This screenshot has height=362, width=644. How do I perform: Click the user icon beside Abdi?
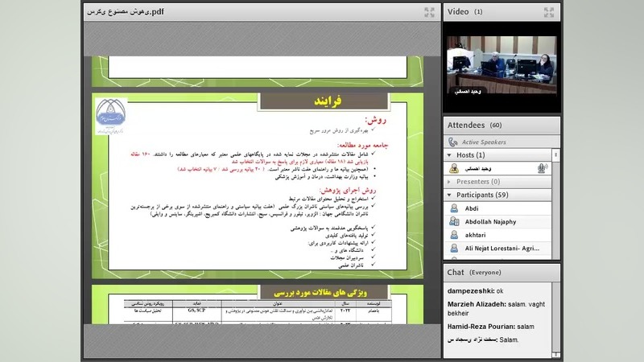tap(454, 208)
